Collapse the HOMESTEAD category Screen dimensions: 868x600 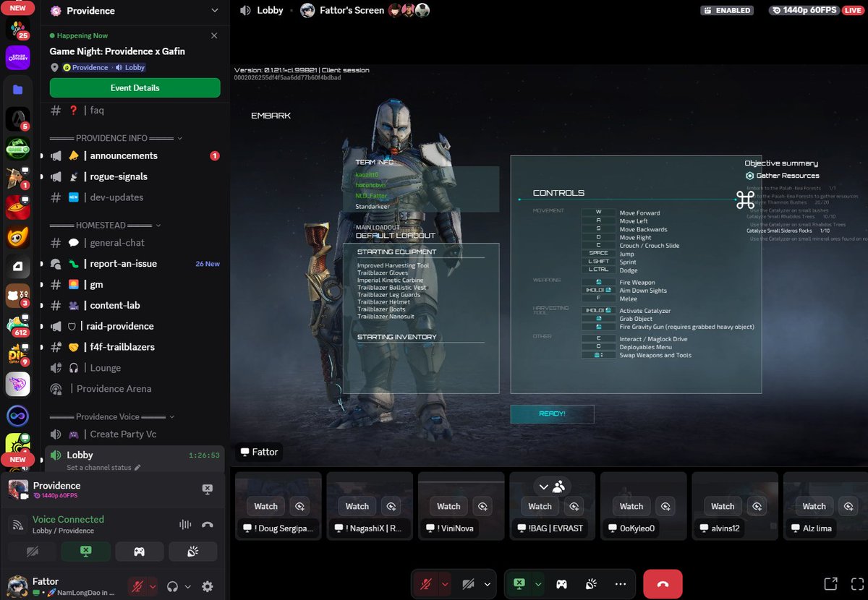click(x=105, y=225)
